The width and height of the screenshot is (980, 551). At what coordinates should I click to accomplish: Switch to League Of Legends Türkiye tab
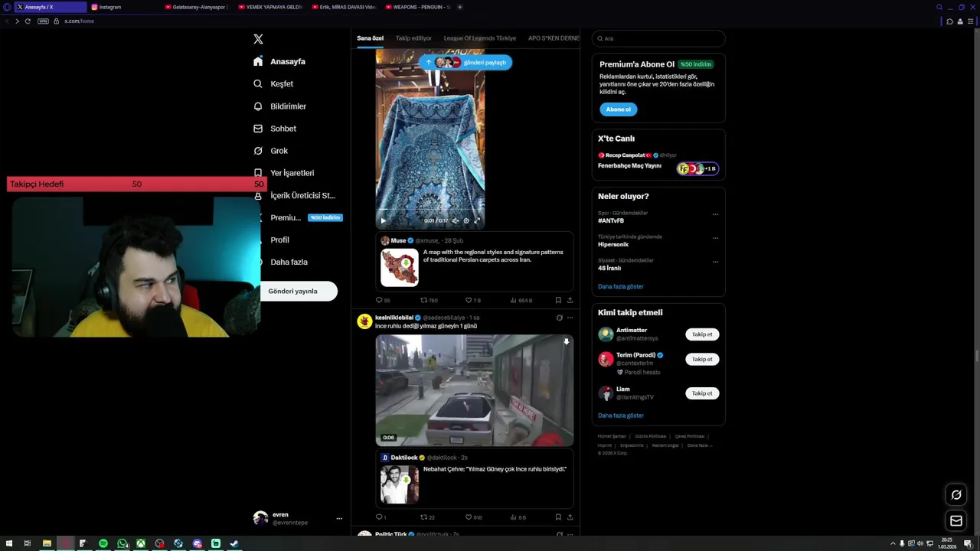click(480, 38)
